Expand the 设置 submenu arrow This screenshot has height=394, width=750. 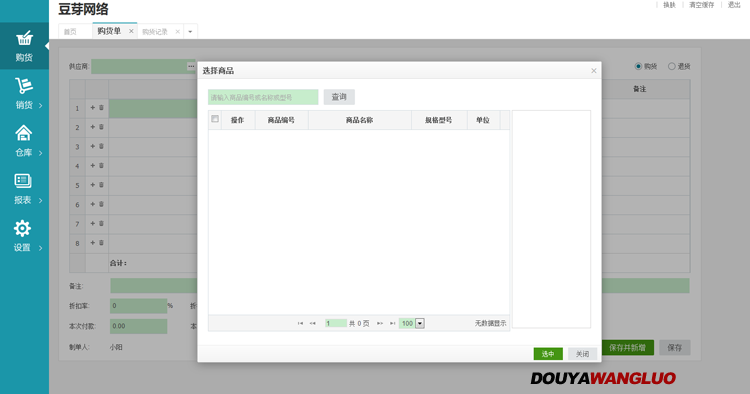[x=41, y=248]
